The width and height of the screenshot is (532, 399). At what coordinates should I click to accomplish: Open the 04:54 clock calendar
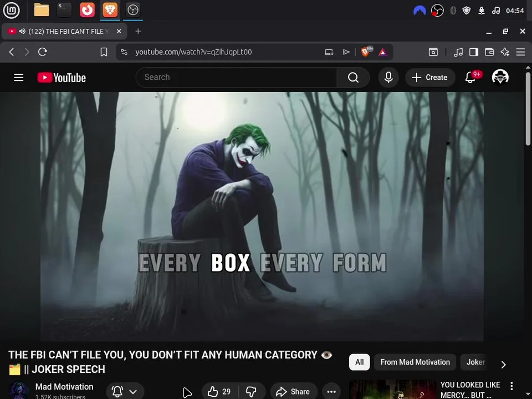click(515, 11)
